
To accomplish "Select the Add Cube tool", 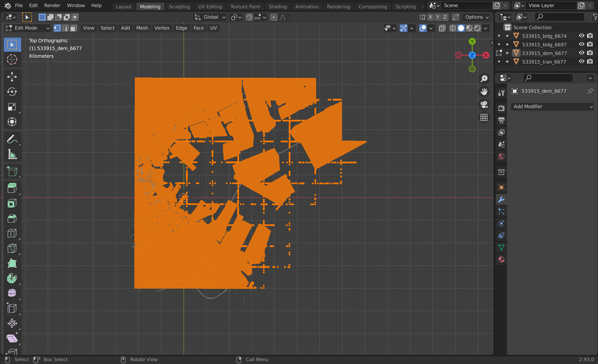I will click(x=12, y=172).
